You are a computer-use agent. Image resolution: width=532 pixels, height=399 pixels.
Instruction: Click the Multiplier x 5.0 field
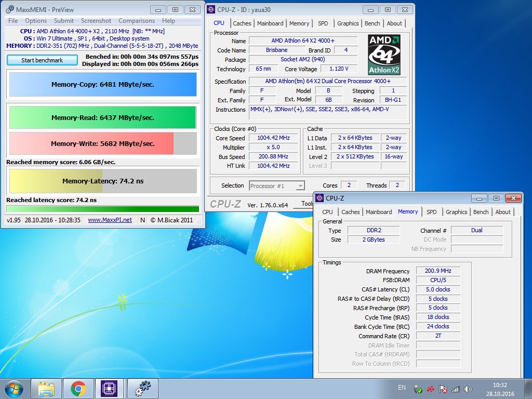tap(273, 147)
